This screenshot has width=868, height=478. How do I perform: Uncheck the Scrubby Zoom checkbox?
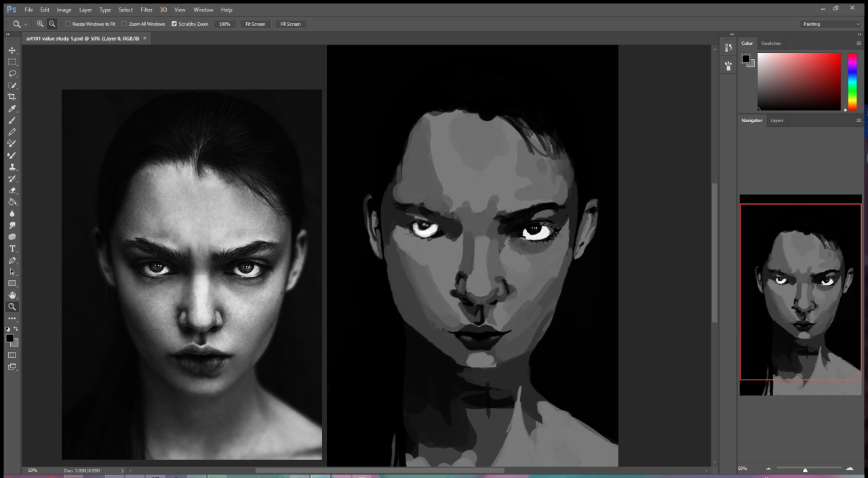click(174, 24)
